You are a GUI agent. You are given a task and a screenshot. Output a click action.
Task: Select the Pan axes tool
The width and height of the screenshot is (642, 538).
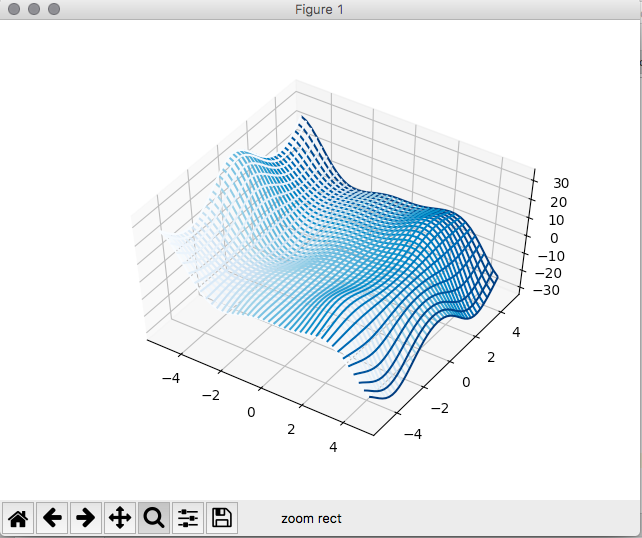click(x=120, y=518)
